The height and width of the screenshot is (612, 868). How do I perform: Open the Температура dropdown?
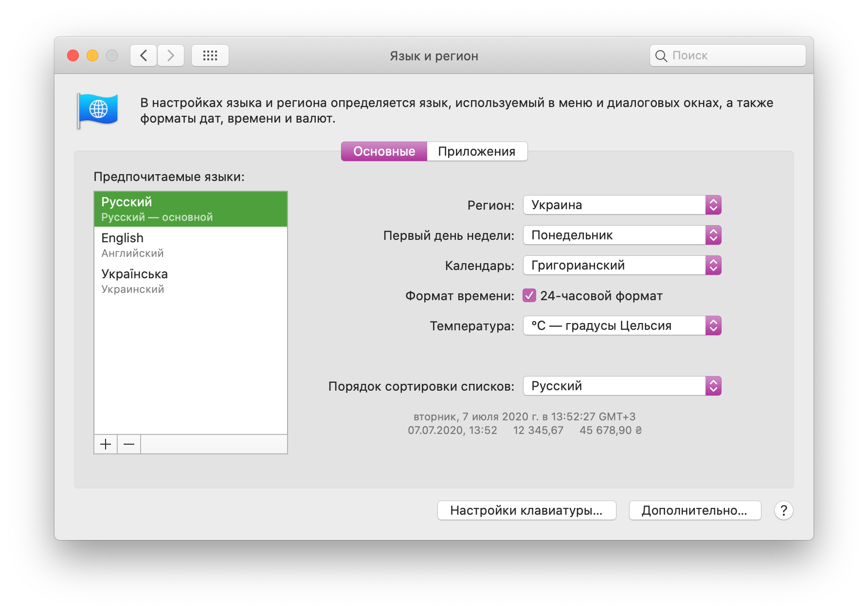click(622, 325)
